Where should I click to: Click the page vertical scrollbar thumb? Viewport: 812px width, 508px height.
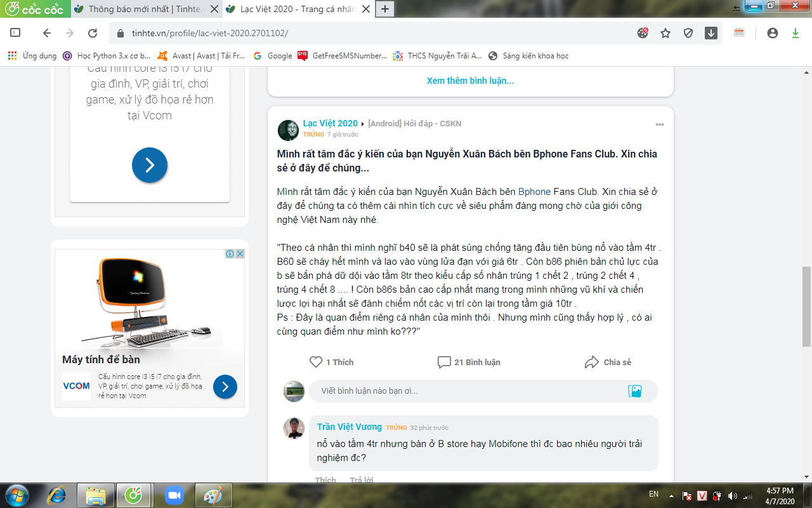click(x=806, y=306)
